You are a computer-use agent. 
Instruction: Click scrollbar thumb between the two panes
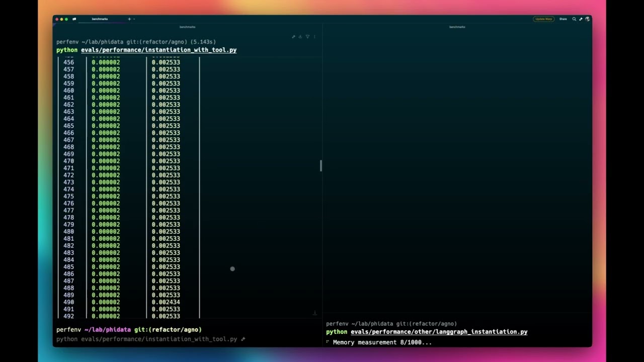(320, 166)
